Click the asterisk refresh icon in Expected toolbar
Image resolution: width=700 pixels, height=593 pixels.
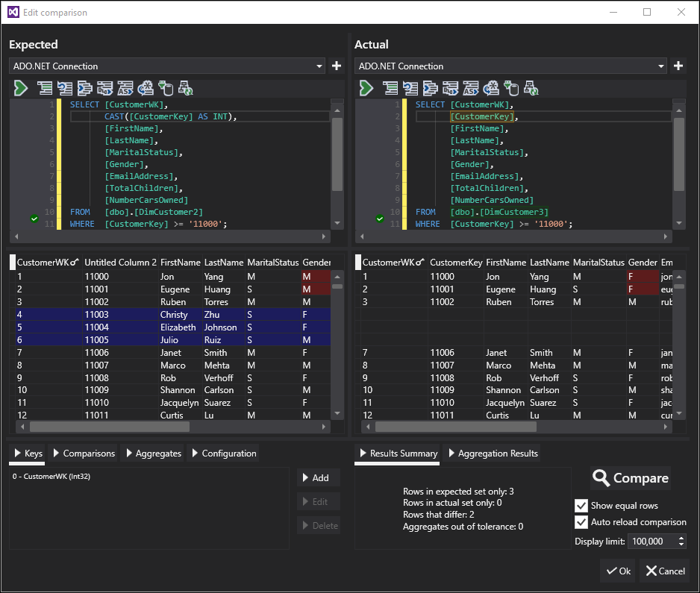pos(146,88)
